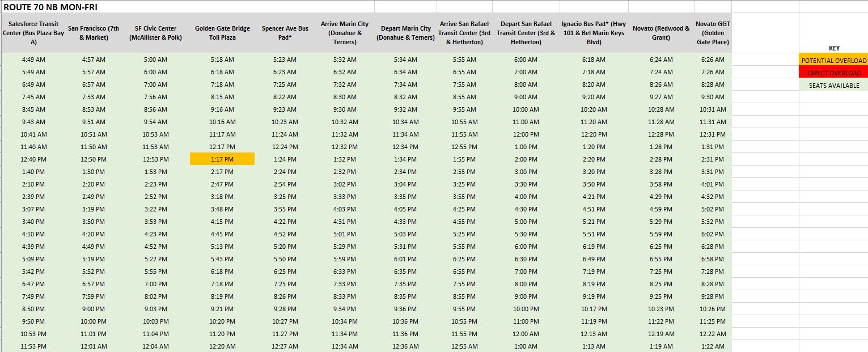
Task: Select the 4:49 AM Salesforce departure cell
Action: [33, 60]
